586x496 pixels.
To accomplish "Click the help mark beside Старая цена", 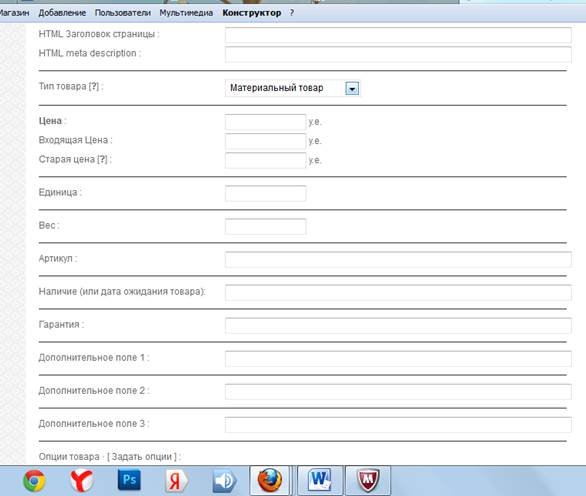I will click(x=102, y=159).
